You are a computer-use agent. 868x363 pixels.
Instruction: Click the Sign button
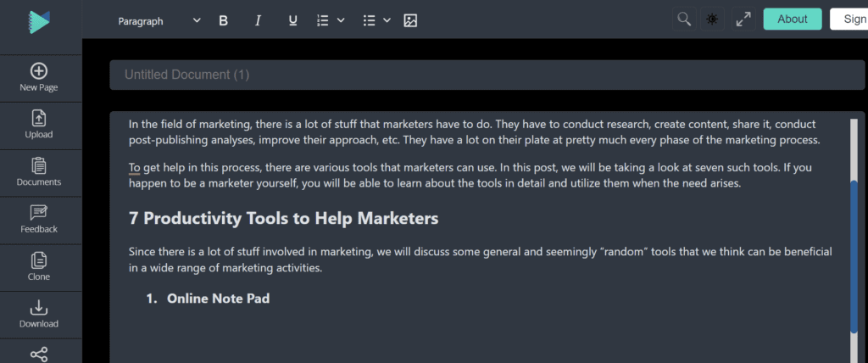[x=849, y=19]
